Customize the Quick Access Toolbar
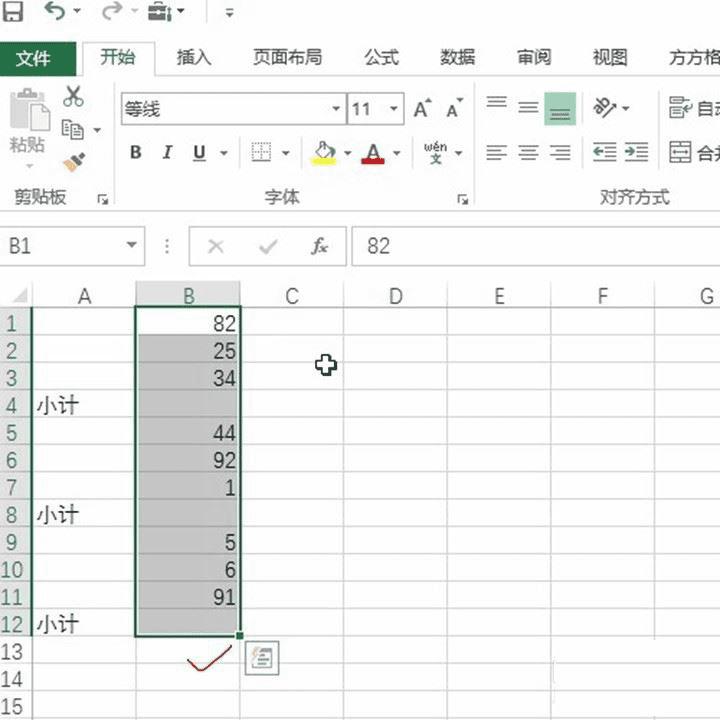 (230, 12)
